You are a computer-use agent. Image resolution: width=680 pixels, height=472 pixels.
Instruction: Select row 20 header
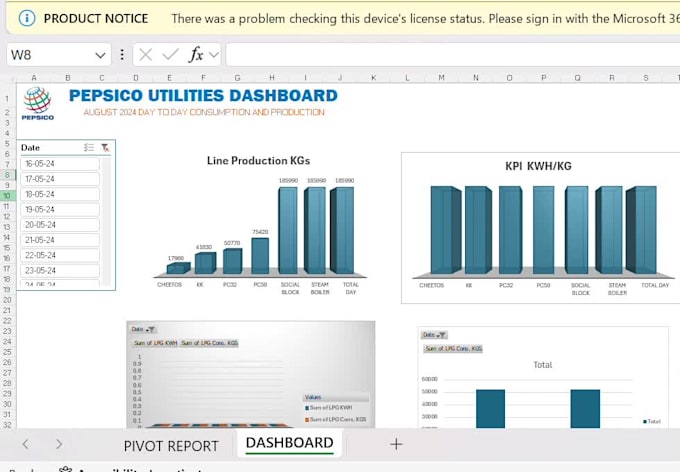[7, 300]
